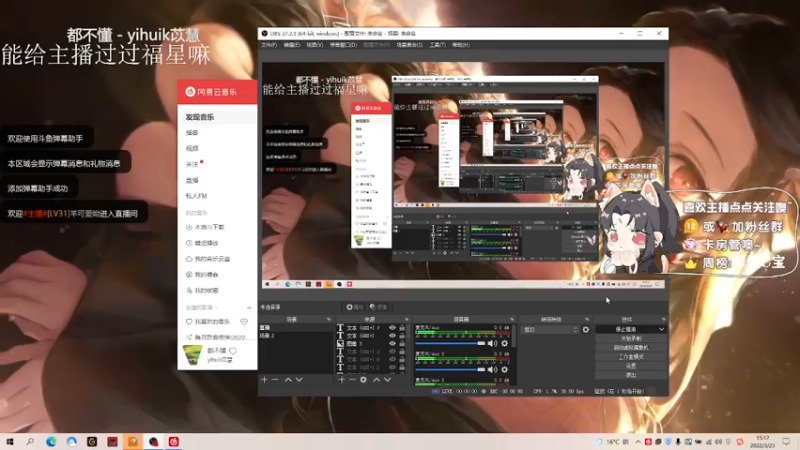Remove selected source with the minus icon
Screen dimensions: 800x450
click(x=352, y=380)
